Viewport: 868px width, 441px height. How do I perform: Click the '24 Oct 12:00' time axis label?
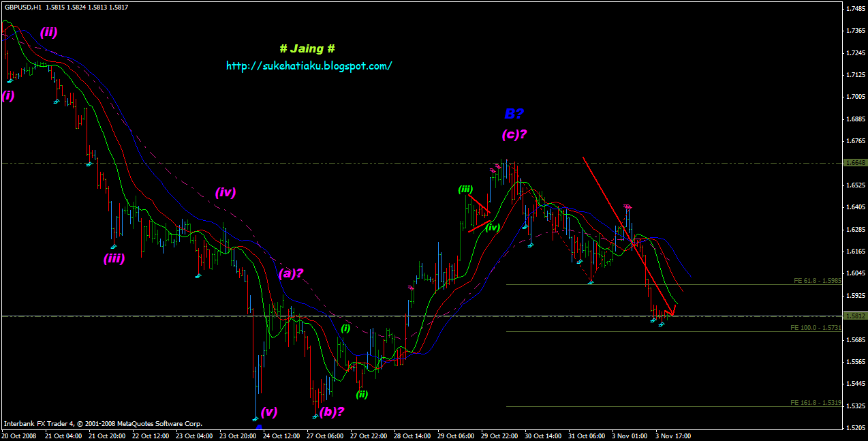280,436
